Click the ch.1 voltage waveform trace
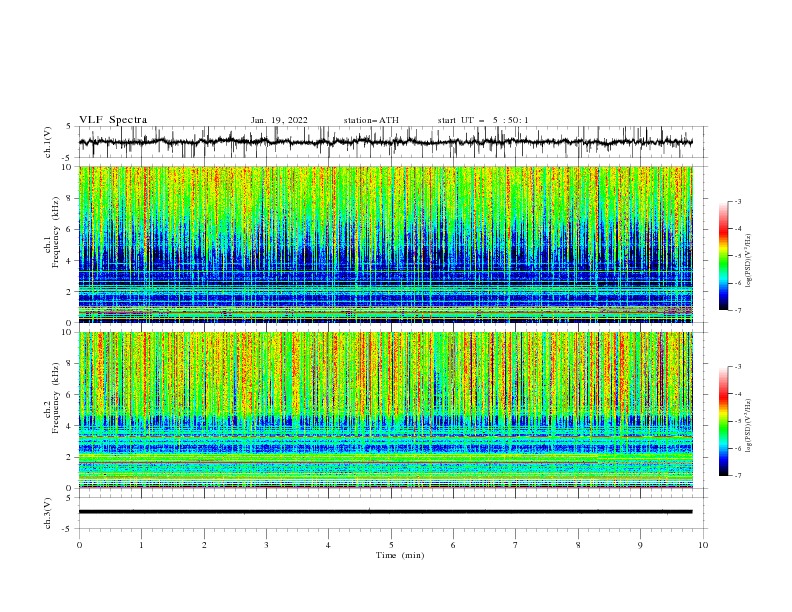 (385, 142)
